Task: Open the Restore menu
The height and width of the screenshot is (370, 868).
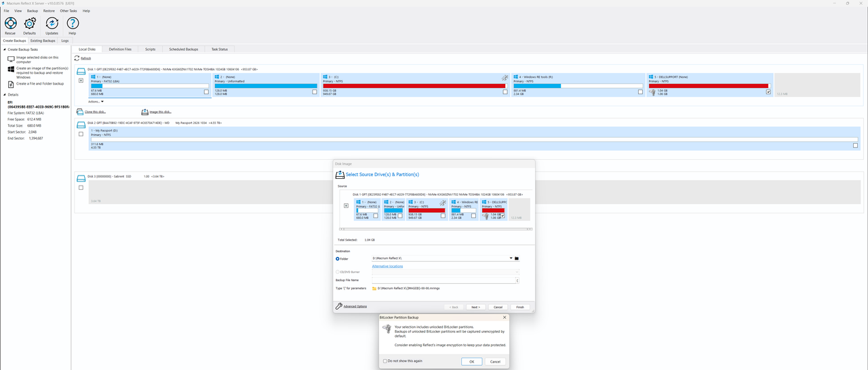Action: (x=49, y=11)
